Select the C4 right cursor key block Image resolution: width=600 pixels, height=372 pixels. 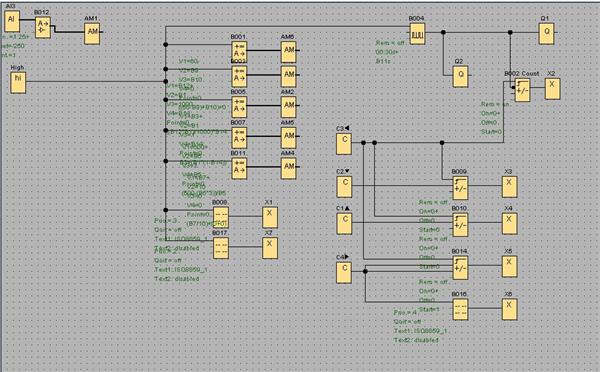pyautogui.click(x=344, y=272)
